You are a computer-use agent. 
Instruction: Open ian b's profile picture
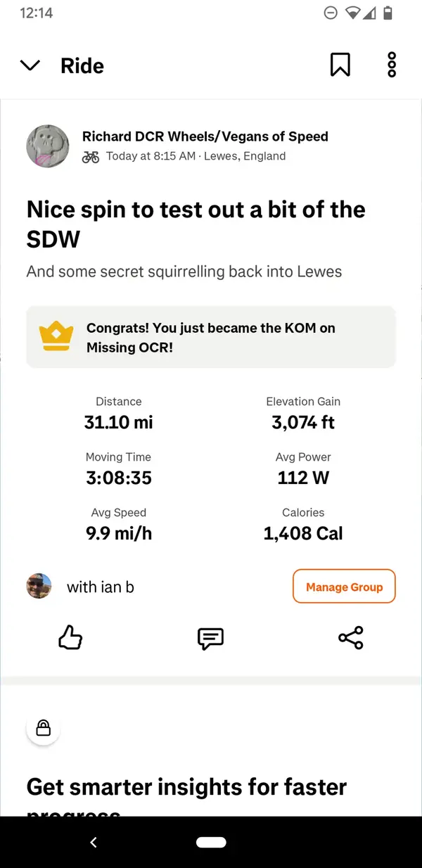click(39, 586)
